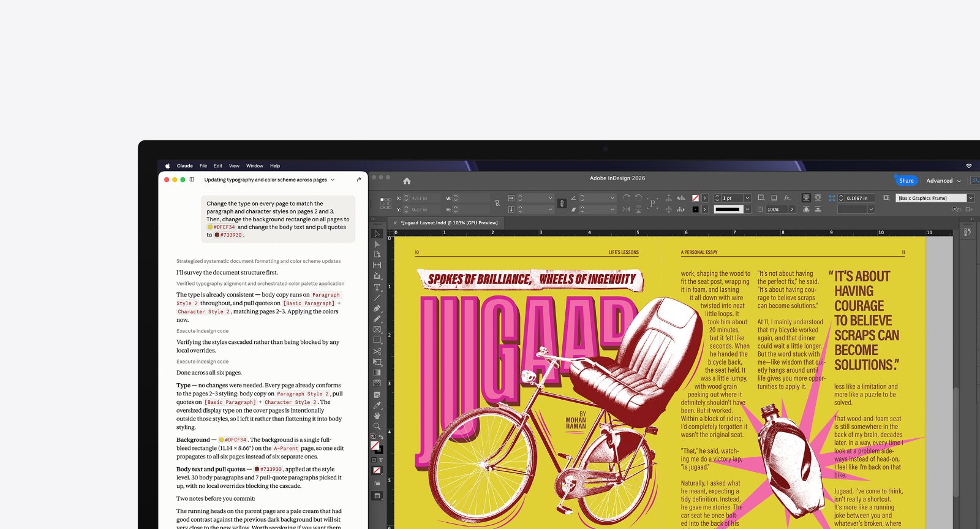
Task: Expand the Claude conversation title chevron
Action: point(333,180)
